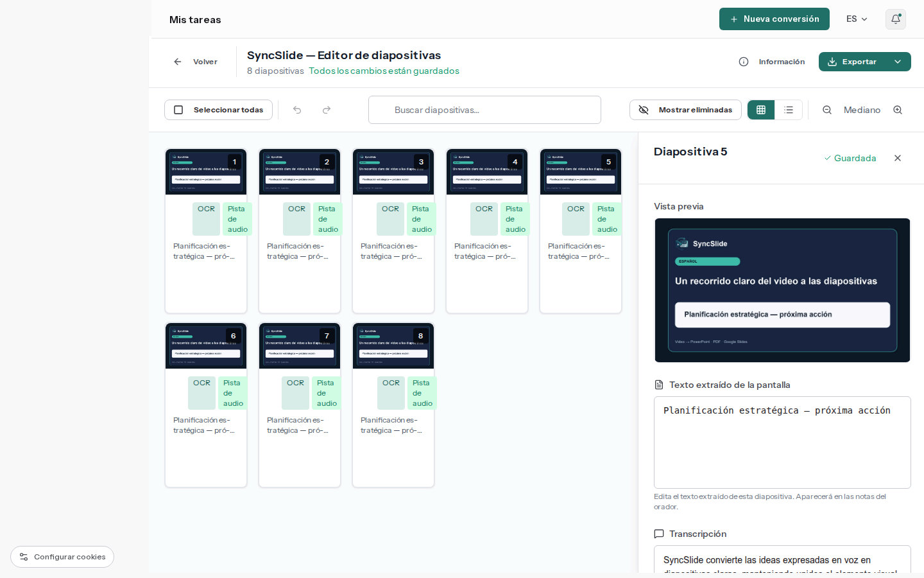
Task: Close the Diapositiva 5 detail panel
Action: click(x=898, y=158)
